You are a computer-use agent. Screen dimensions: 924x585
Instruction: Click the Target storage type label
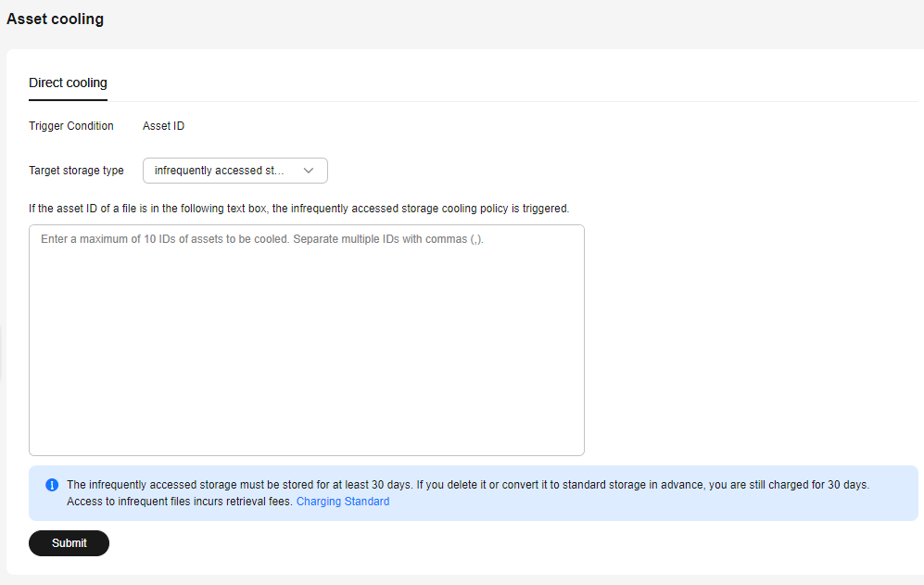point(76,171)
